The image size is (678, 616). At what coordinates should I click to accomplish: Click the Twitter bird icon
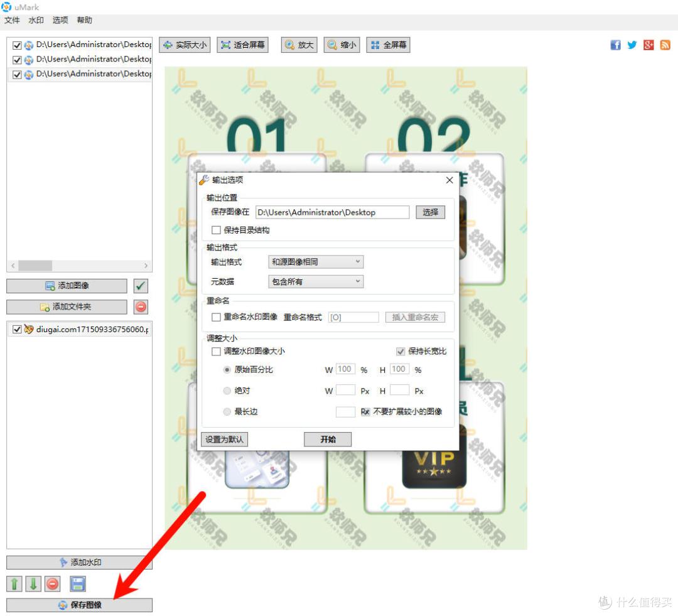[x=632, y=45]
